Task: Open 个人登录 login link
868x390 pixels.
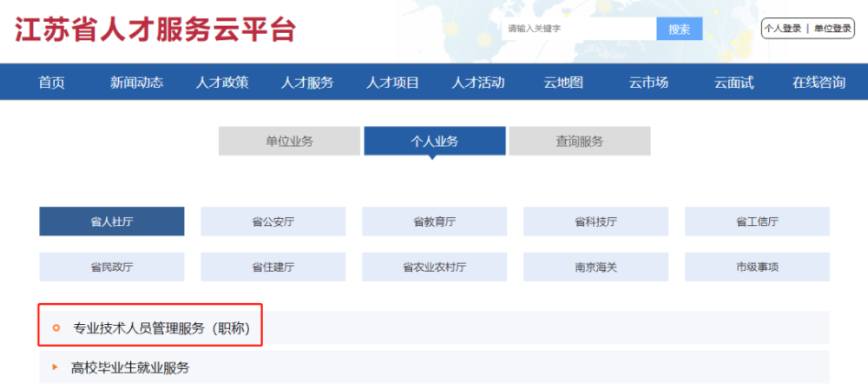Action: point(783,29)
